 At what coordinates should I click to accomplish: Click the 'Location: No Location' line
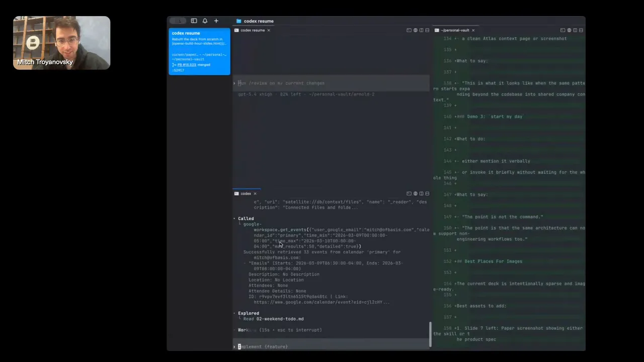[276, 280]
